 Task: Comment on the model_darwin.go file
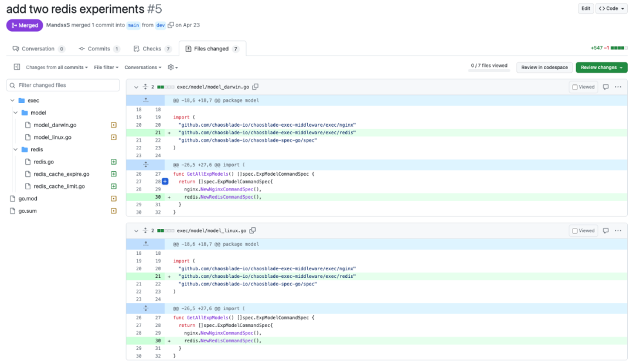click(x=605, y=87)
